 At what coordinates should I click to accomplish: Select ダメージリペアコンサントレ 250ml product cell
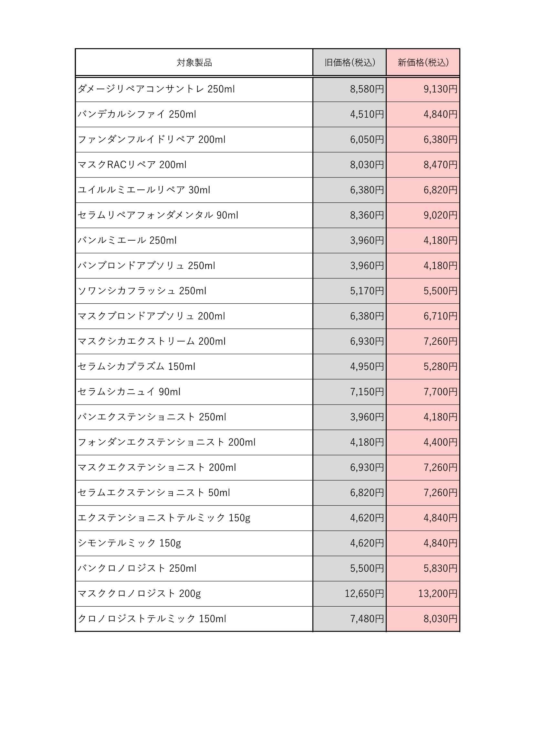click(194, 89)
